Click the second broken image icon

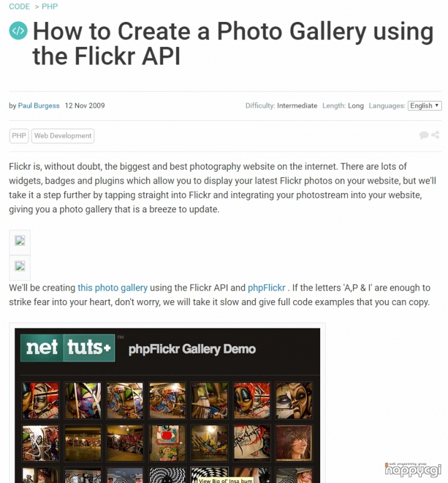coord(19,266)
